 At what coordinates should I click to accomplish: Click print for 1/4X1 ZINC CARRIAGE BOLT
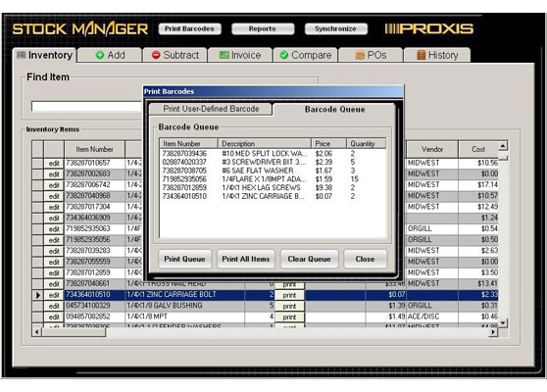289,295
